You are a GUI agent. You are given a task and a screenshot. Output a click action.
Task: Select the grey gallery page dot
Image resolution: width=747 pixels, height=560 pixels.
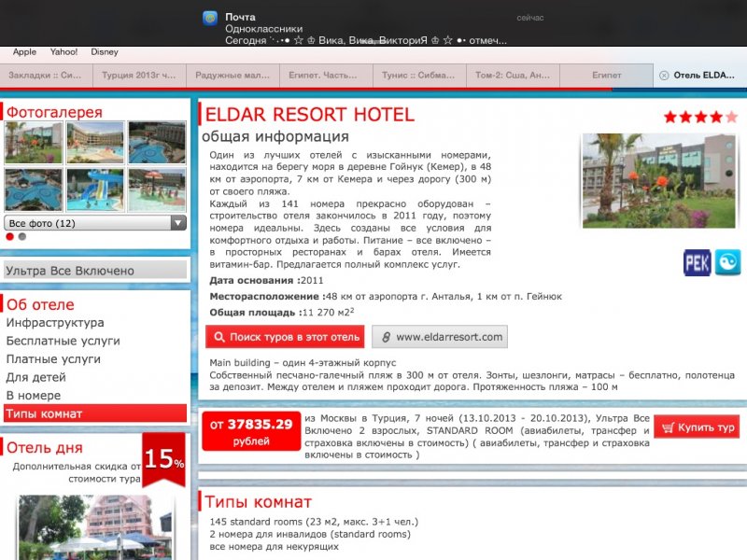click(x=21, y=237)
